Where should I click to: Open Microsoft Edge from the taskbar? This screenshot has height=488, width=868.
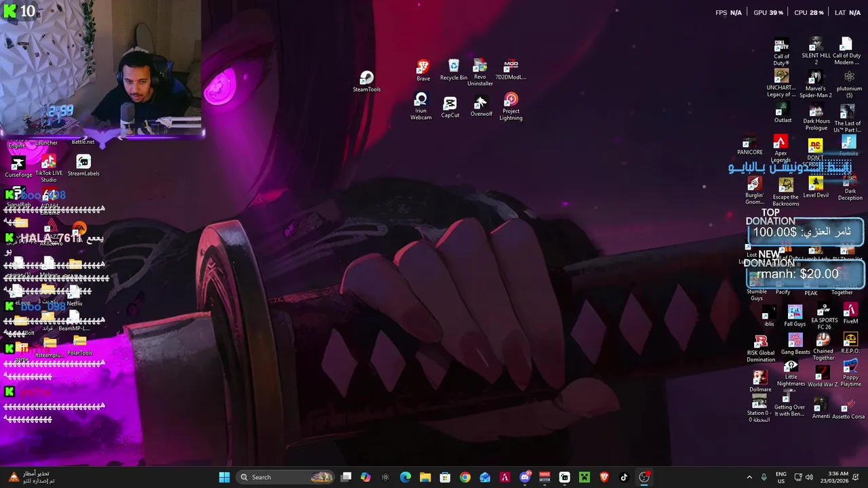[x=406, y=477]
